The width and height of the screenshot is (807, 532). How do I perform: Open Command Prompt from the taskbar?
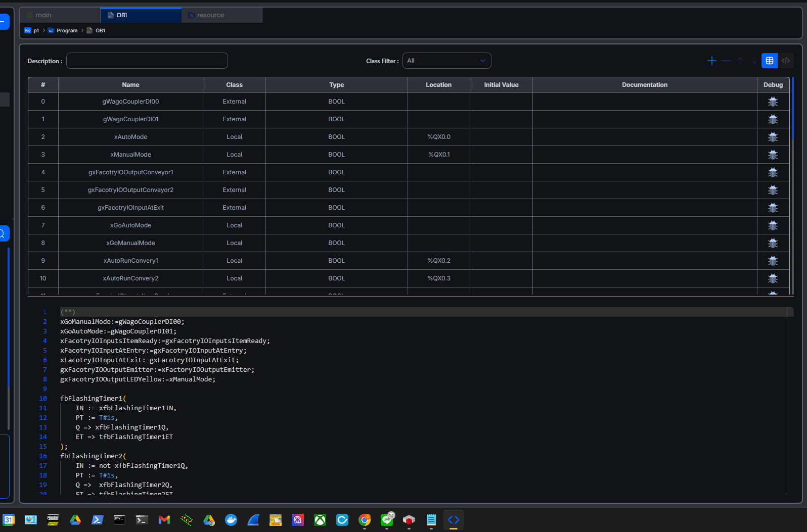[x=120, y=520]
